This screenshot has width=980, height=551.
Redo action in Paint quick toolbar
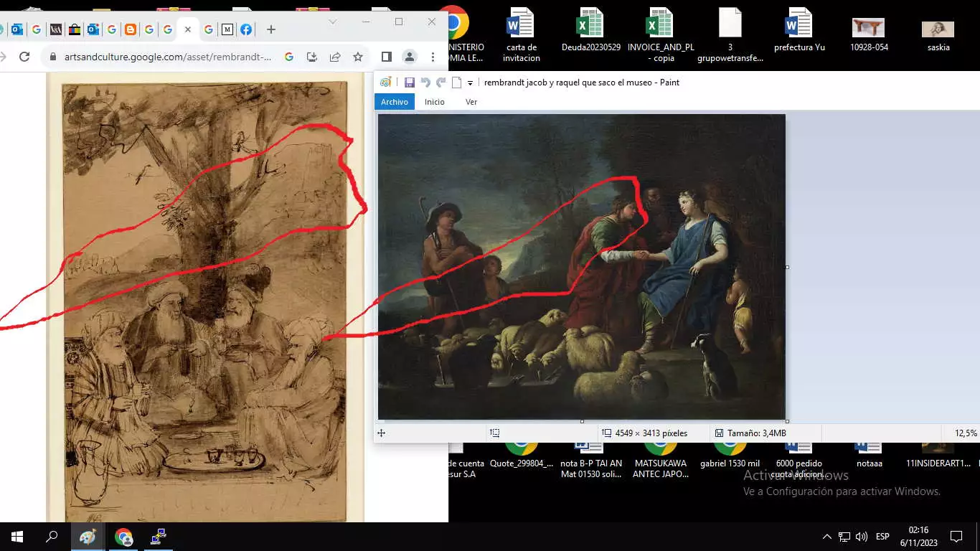pos(441,83)
